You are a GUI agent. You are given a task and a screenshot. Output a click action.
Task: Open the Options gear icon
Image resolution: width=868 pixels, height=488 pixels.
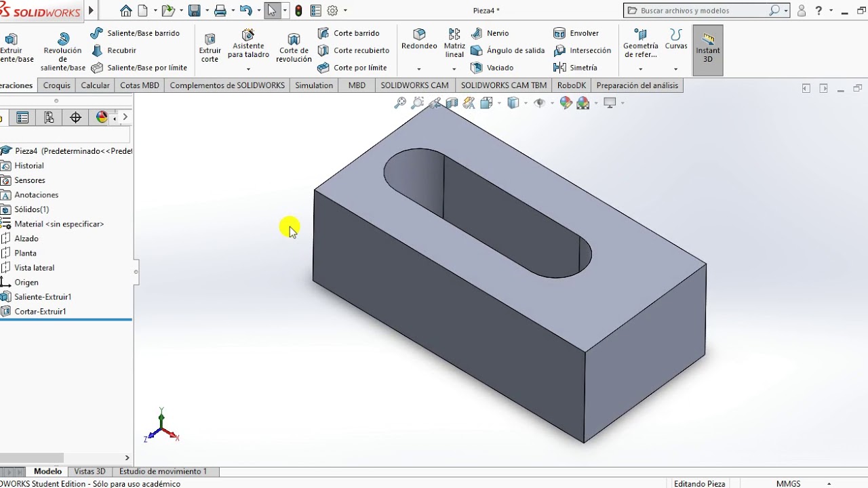click(x=332, y=11)
